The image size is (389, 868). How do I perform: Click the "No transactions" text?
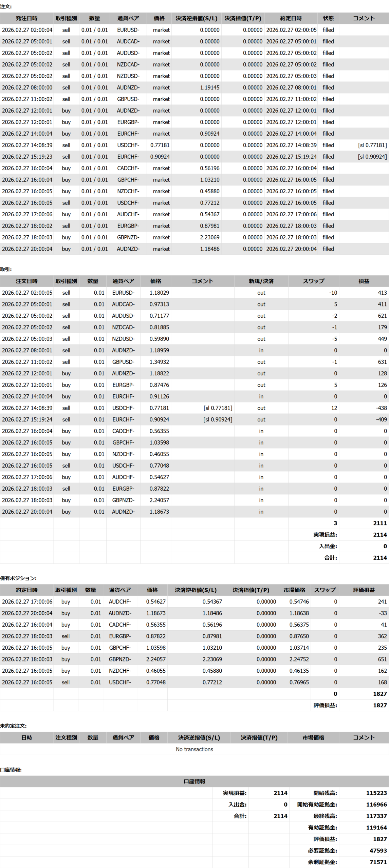pyautogui.click(x=194, y=749)
